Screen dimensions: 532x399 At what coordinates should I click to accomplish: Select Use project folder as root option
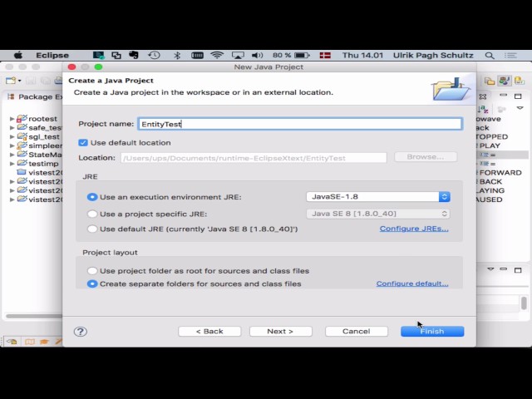(x=92, y=271)
